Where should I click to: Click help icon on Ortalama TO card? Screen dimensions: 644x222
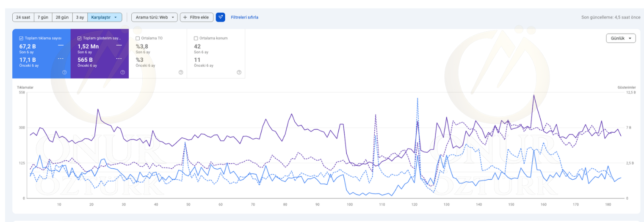click(x=181, y=72)
